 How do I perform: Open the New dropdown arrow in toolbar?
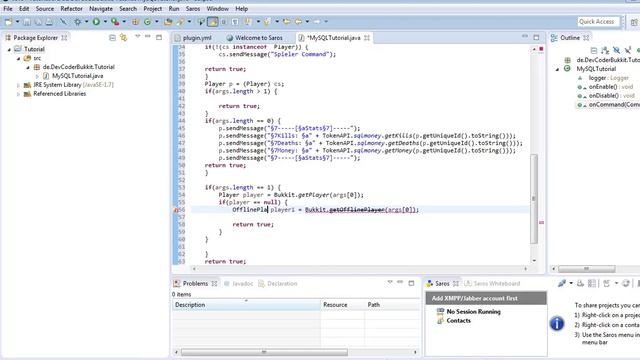(x=18, y=22)
